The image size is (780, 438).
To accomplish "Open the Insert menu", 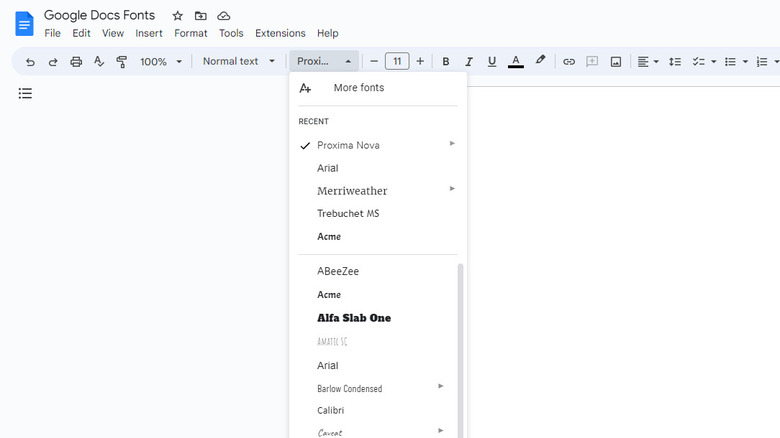I will click(x=149, y=33).
